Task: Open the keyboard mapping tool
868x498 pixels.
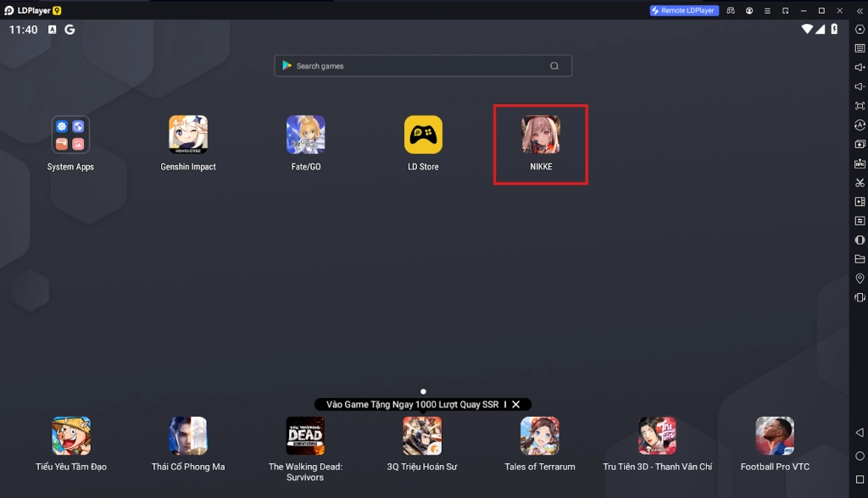Action: [x=860, y=48]
